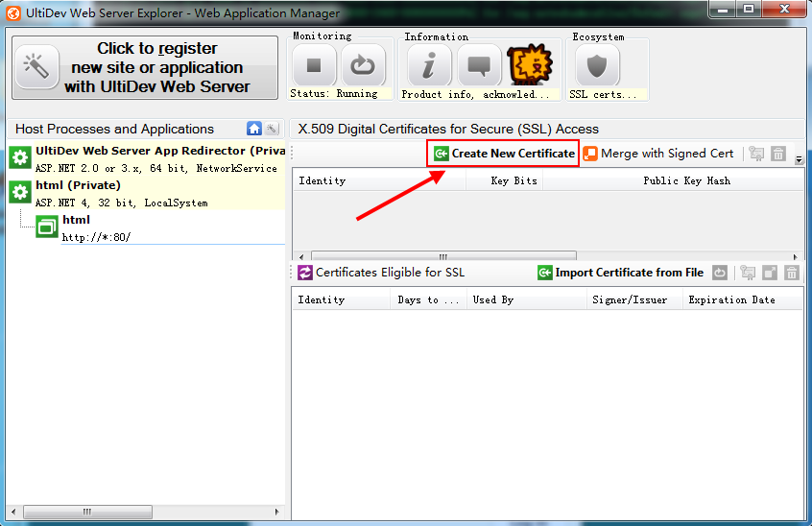
Task: Click the export icon in the SSL-eligible toolbar
Action: (770, 273)
